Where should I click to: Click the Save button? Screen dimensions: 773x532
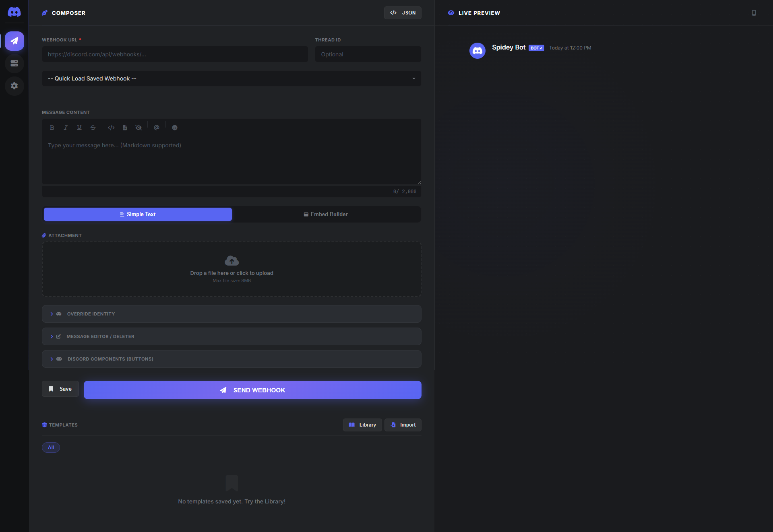coord(60,389)
